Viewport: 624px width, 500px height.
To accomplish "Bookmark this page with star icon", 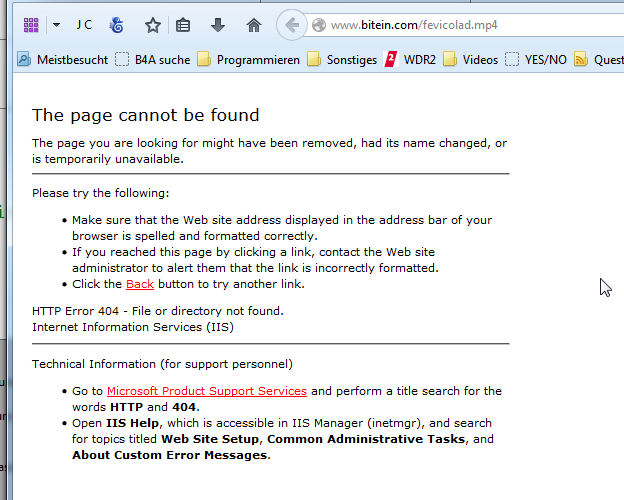I will tap(152, 25).
